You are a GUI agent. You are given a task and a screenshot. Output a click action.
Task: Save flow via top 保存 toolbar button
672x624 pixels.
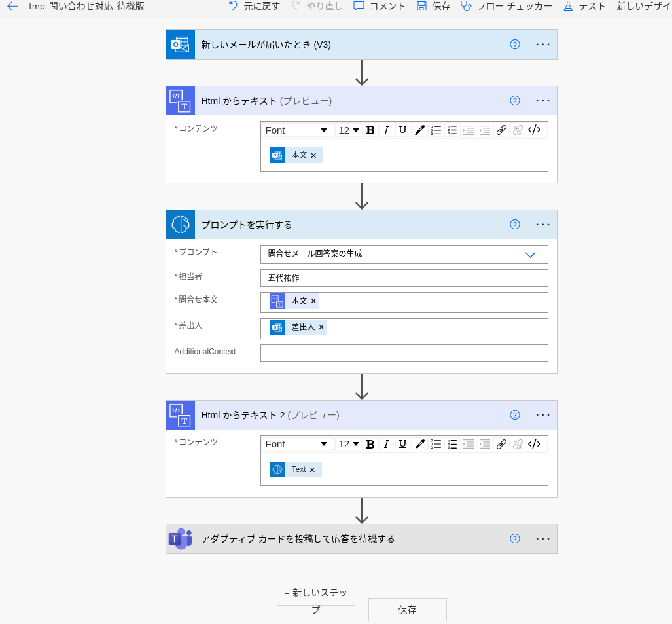[x=433, y=6]
